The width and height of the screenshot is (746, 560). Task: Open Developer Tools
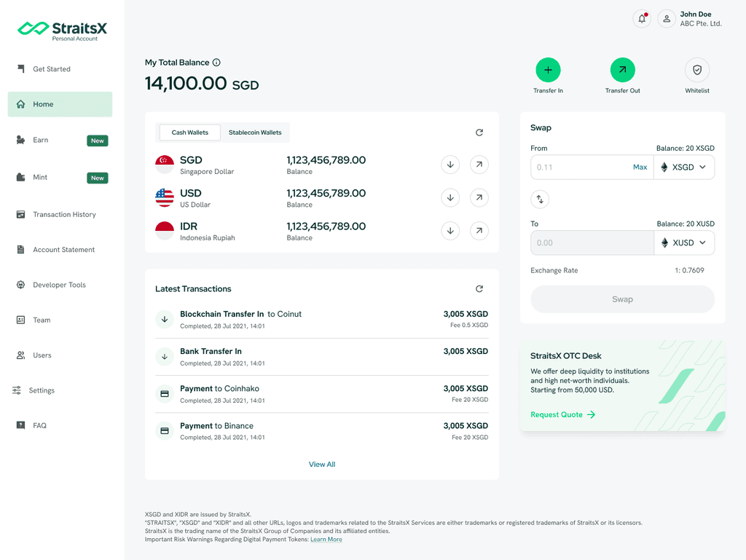[60, 285]
